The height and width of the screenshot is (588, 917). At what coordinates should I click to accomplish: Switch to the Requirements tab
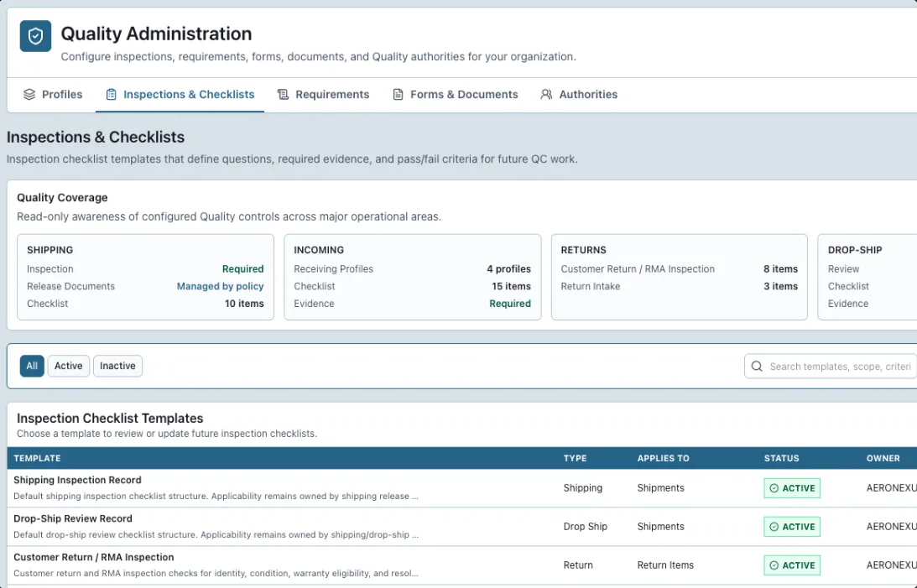point(323,94)
